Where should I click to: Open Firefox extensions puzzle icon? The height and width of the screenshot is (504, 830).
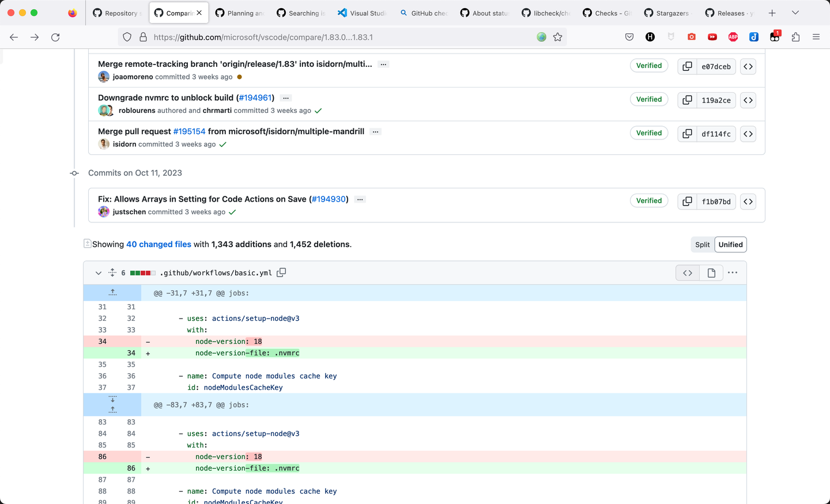(795, 37)
